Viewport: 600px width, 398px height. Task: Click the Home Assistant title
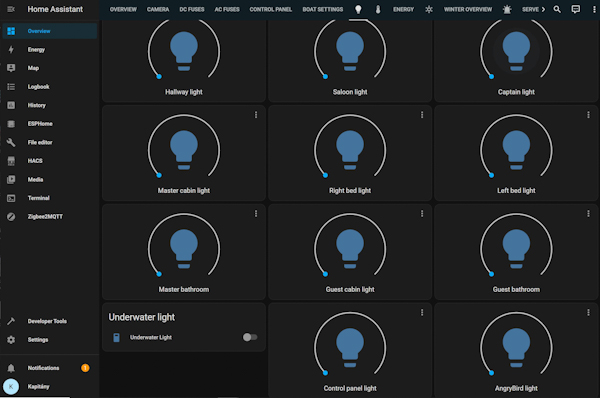pos(55,9)
